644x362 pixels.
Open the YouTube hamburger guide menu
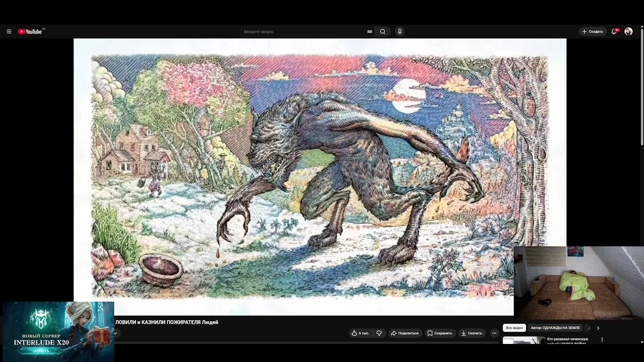(x=9, y=32)
